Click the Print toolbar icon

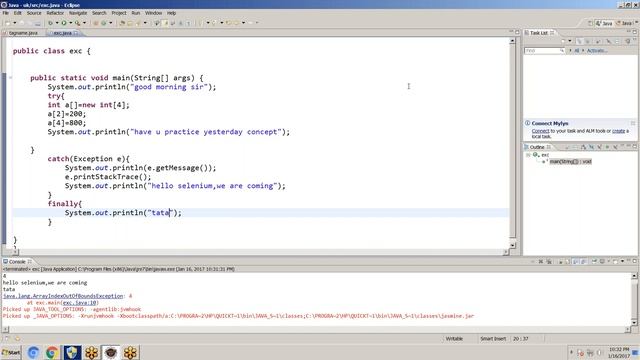pyautogui.click(x=38, y=23)
